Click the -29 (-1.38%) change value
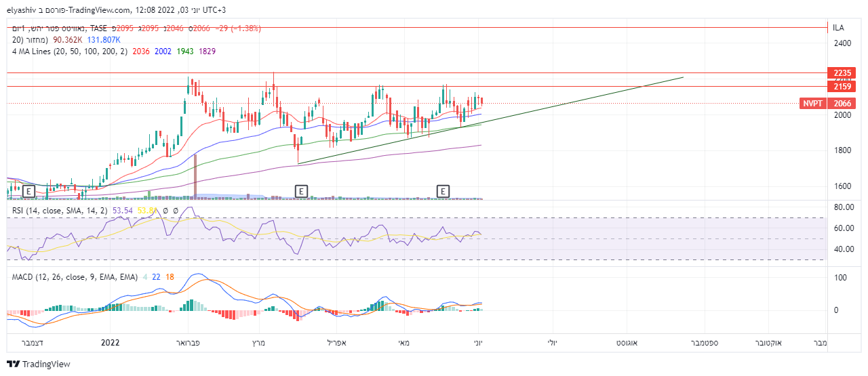 tap(237, 28)
